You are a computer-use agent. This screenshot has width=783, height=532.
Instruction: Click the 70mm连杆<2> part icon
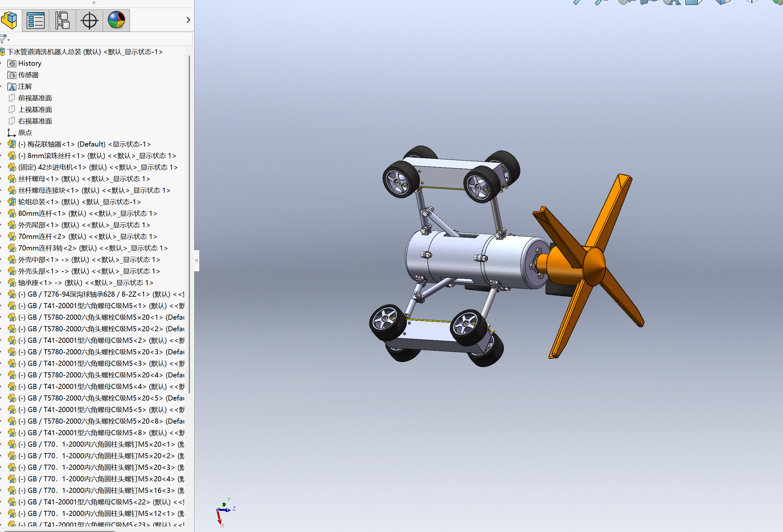pos(12,236)
